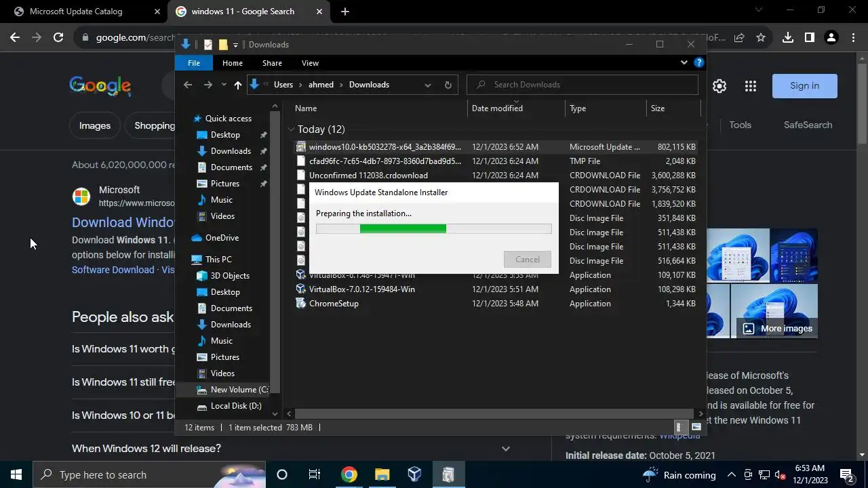Viewport: 868px width, 488px height.
Task: Open Cortana circle on taskbar
Action: point(282,474)
